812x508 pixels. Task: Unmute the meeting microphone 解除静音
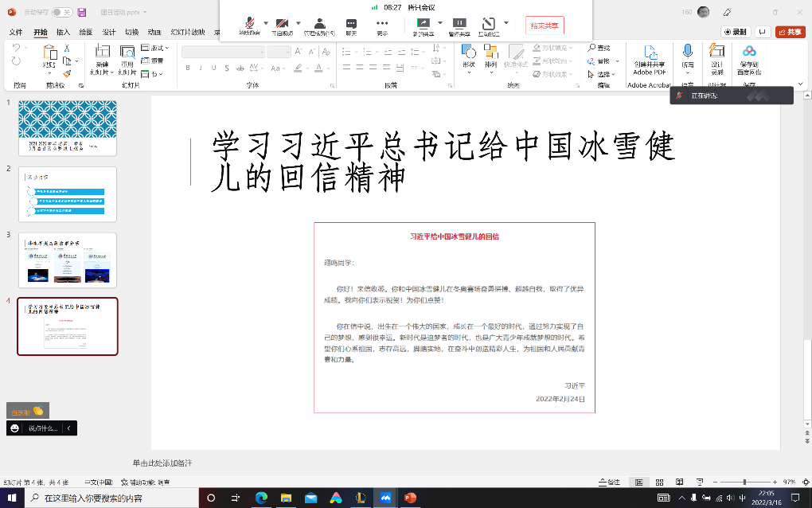tap(250, 23)
